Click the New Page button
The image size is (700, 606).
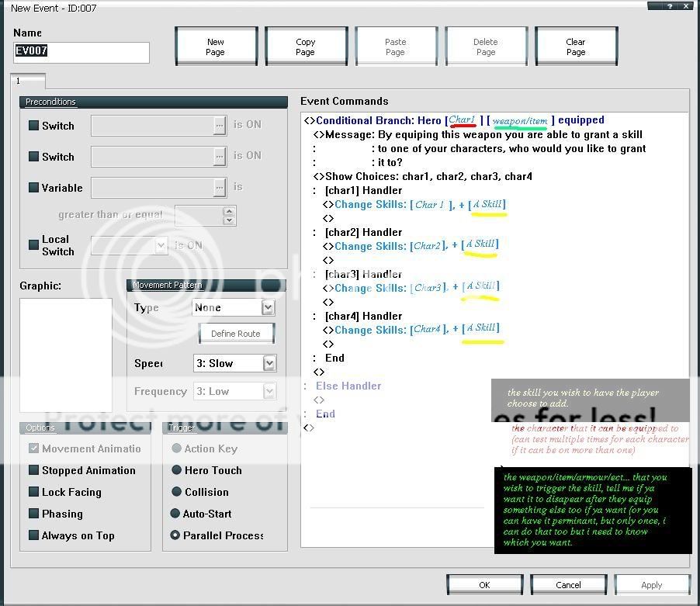tap(216, 47)
